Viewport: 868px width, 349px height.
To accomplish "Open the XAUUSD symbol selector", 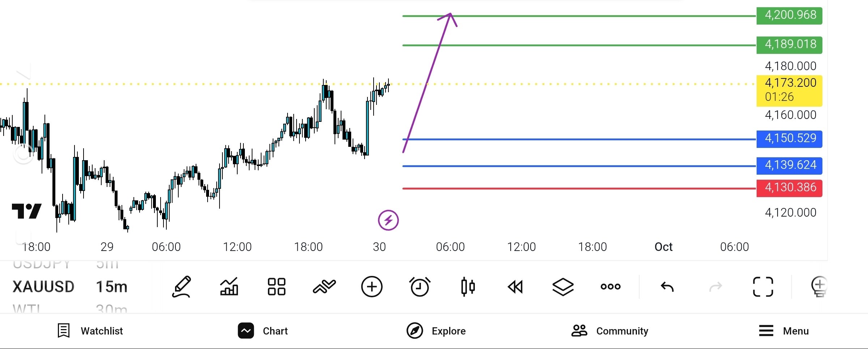I will pos(43,287).
